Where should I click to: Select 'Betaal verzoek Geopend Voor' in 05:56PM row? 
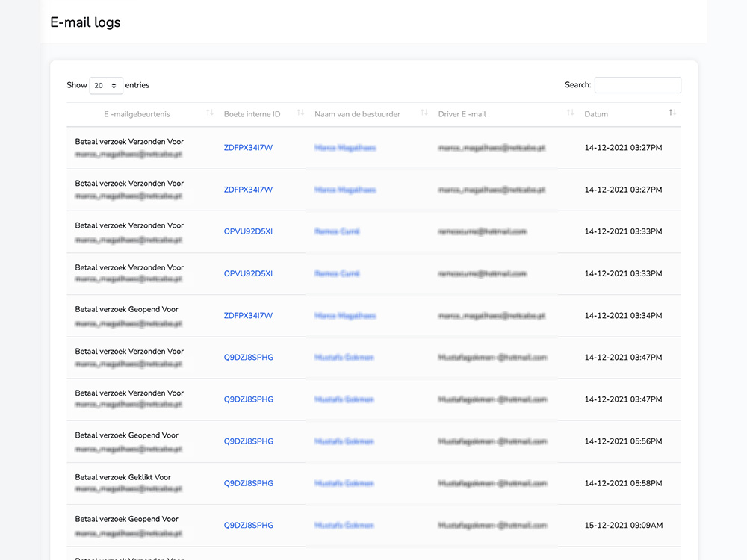point(127,435)
